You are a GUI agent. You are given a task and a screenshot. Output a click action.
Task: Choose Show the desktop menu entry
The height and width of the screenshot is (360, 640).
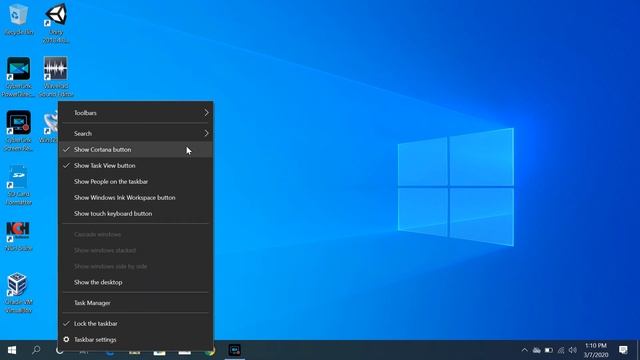click(136, 282)
